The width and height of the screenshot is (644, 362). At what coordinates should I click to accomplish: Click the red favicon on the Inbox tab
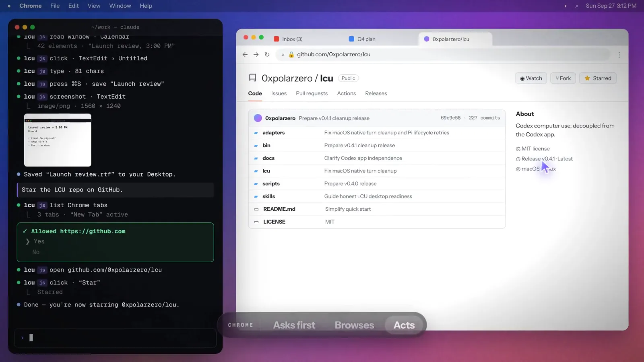277,39
